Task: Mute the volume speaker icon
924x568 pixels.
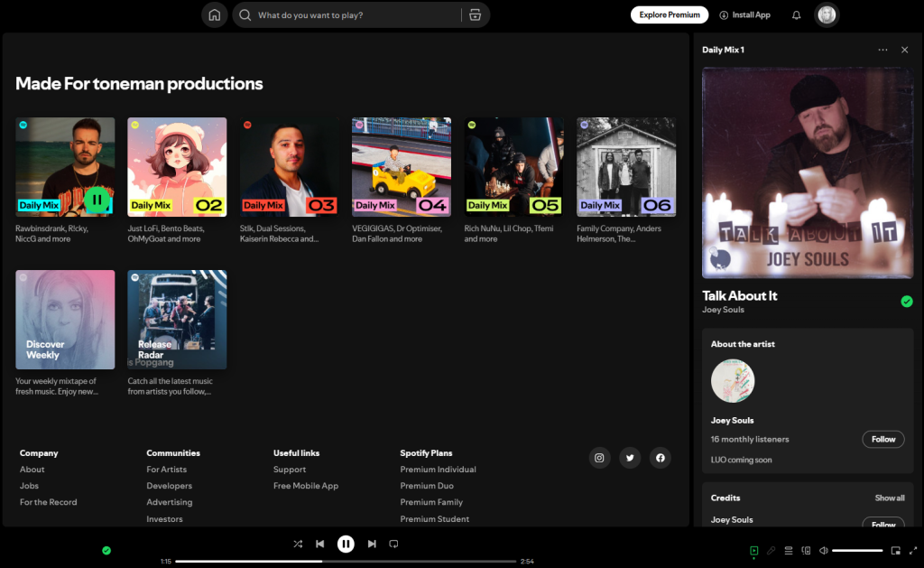Action: click(824, 550)
